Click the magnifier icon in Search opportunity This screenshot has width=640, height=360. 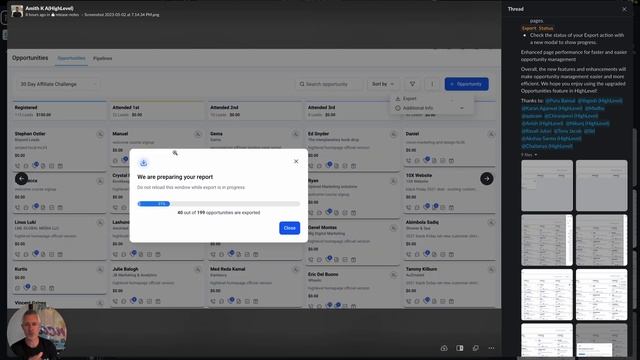302,84
